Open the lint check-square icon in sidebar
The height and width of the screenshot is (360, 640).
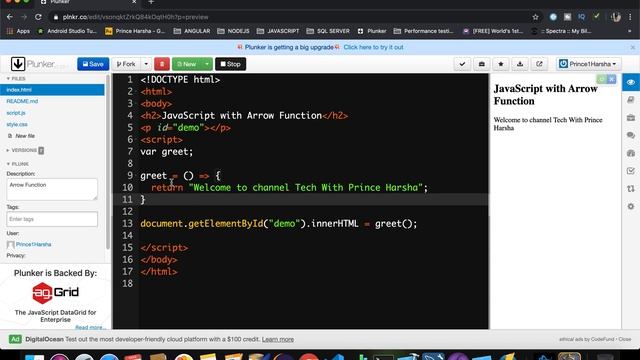[631, 171]
